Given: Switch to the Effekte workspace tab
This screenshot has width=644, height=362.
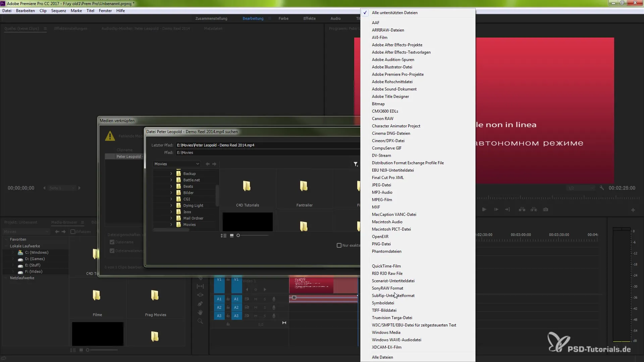Looking at the screenshot, I should point(310,19).
